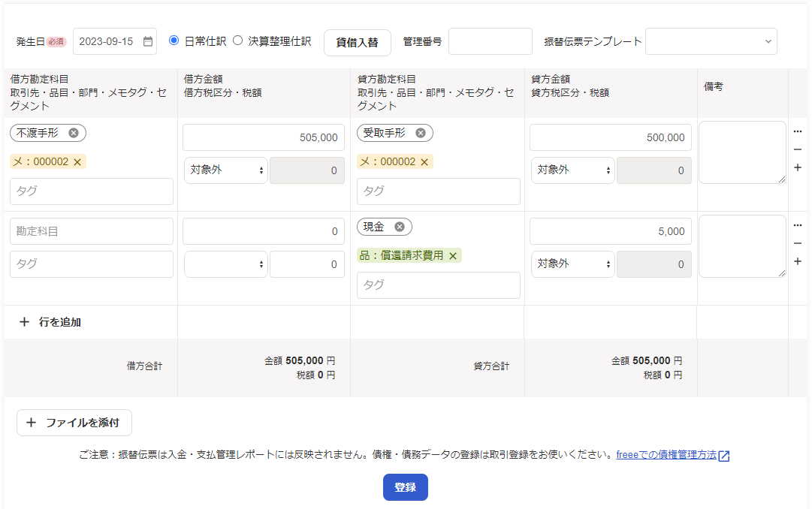Open credit tax category dropdown for 受取手形 row

coord(572,170)
